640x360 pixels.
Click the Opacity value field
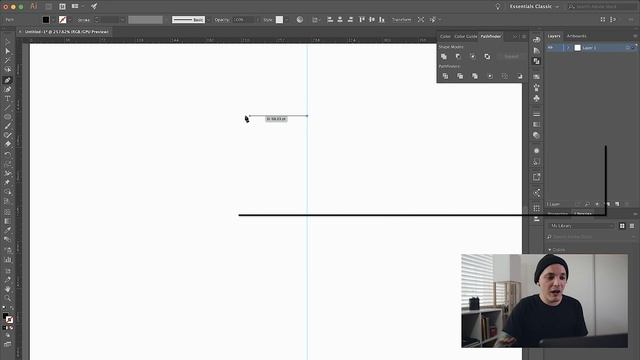point(243,20)
